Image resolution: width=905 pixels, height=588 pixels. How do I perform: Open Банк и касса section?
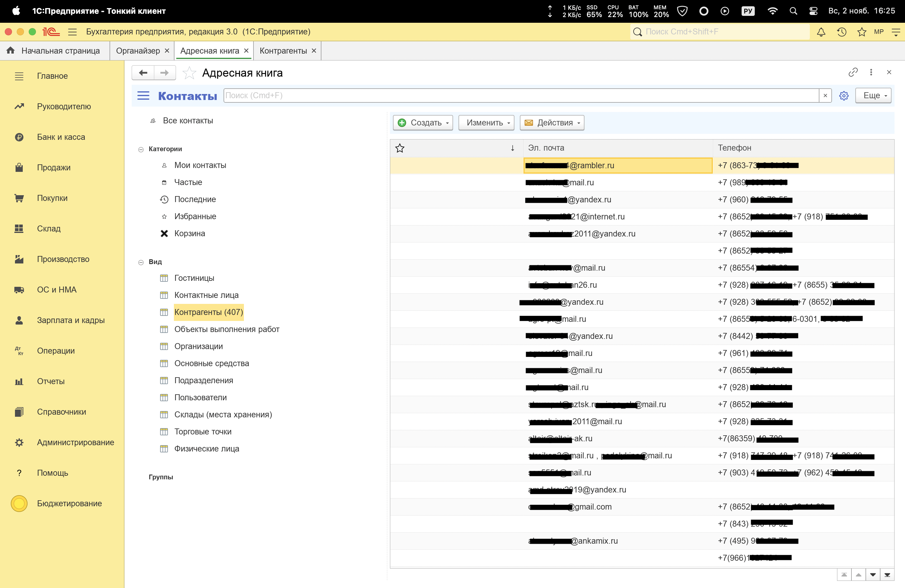coord(61,137)
